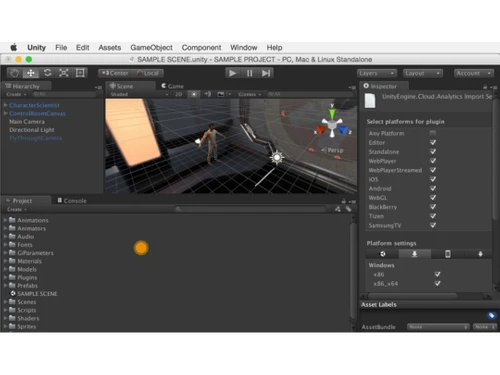Select mobile device platform settings icon
This screenshot has height=375, width=500.
point(448,254)
